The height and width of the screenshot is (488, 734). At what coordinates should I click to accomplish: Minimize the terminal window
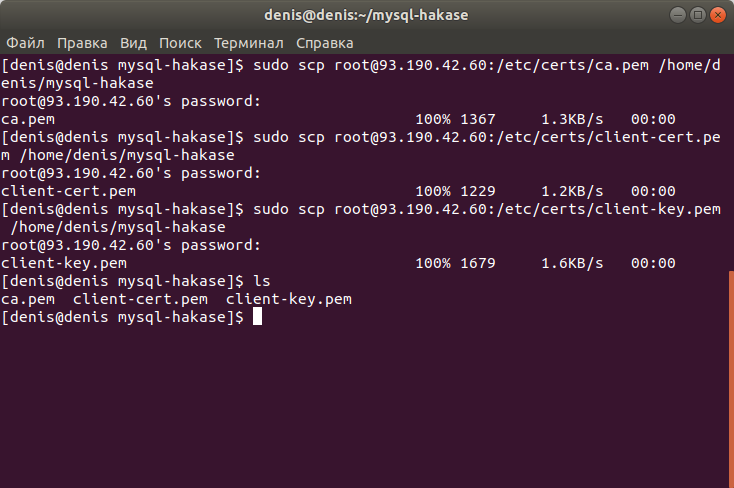[677, 15]
